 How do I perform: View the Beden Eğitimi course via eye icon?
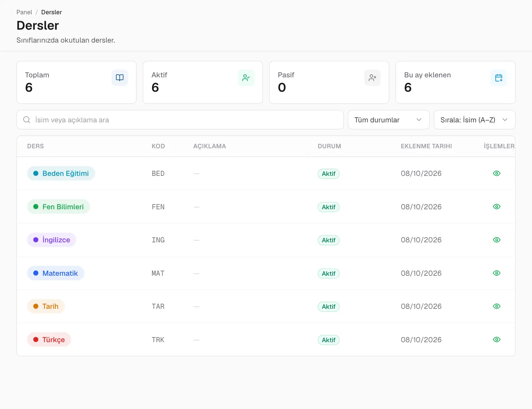pos(497,173)
